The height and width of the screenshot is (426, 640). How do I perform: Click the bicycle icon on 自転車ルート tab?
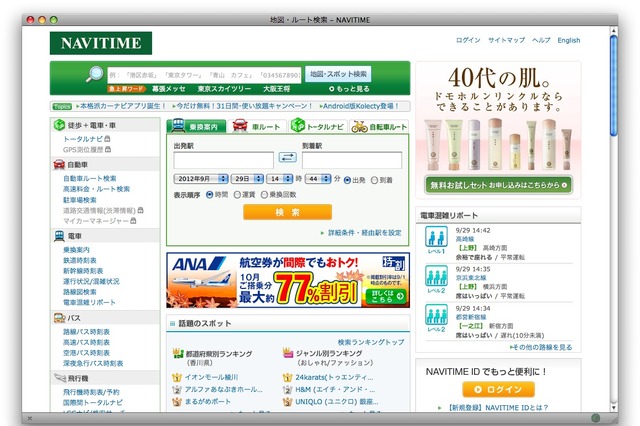[x=359, y=126]
